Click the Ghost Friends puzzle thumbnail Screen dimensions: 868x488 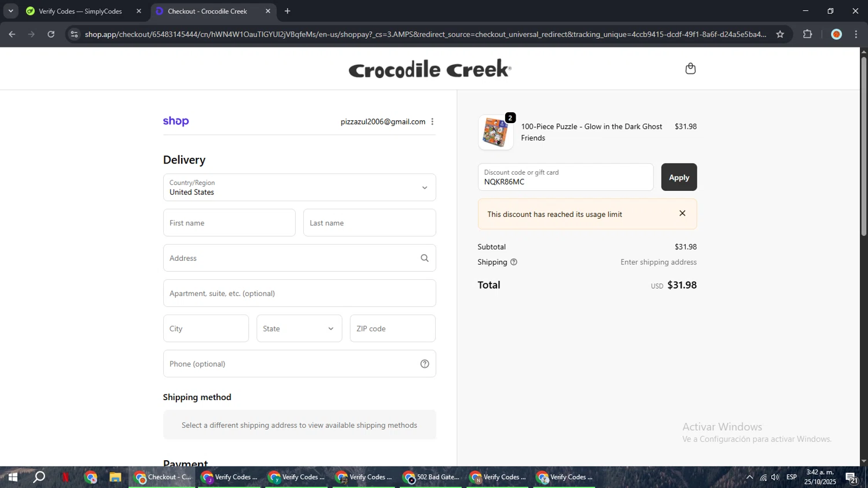[x=495, y=132]
